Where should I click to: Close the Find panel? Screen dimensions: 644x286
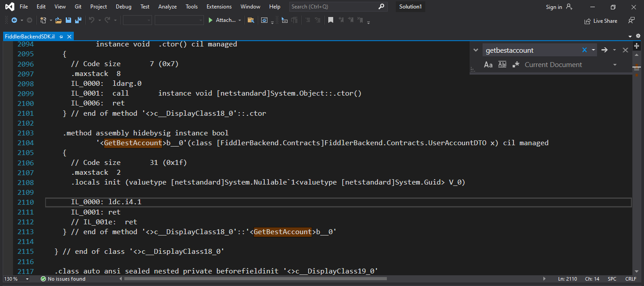coord(625,50)
